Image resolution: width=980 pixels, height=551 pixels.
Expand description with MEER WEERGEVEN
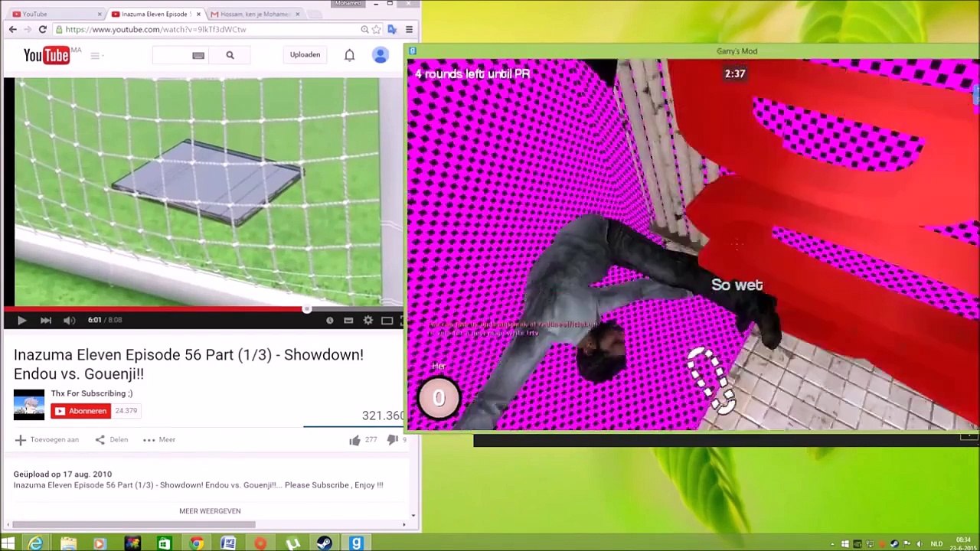[210, 511]
